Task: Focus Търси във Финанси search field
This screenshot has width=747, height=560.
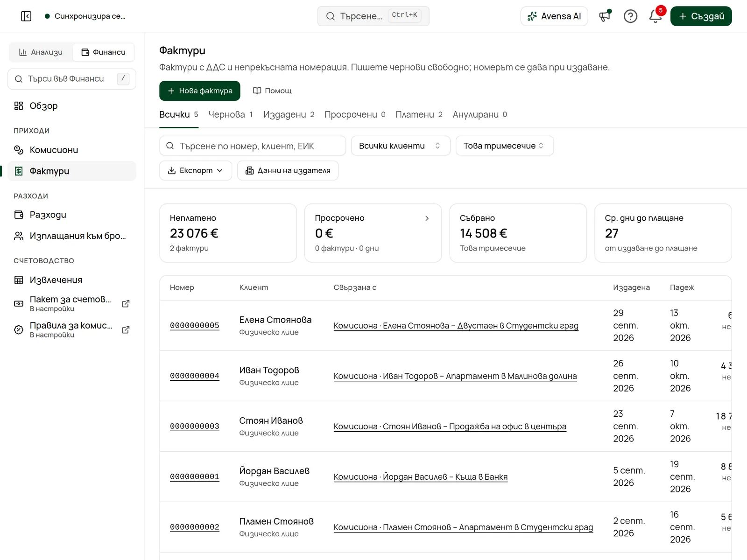Action: coord(72,79)
